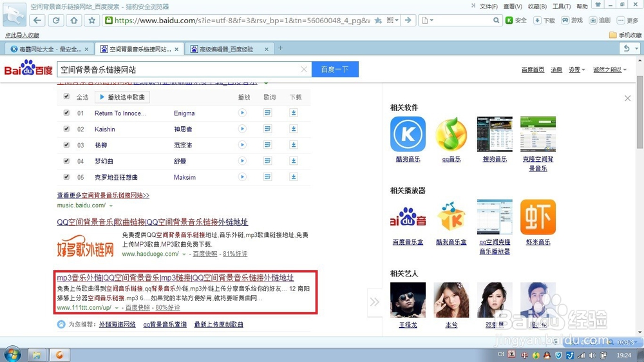Viewport: 644px width, 362px height.
Task: Click browser address bar URL
Action: [x=242, y=20]
